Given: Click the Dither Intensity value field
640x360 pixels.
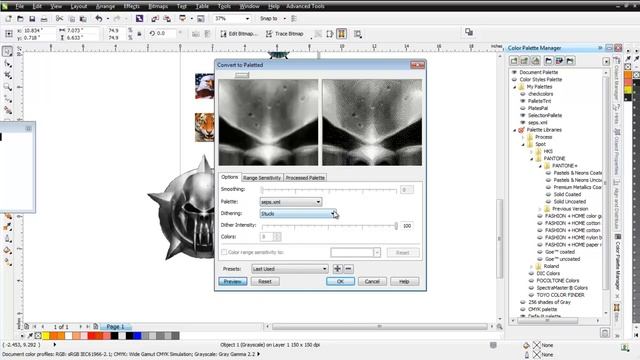Looking at the screenshot, I should 407,226.
